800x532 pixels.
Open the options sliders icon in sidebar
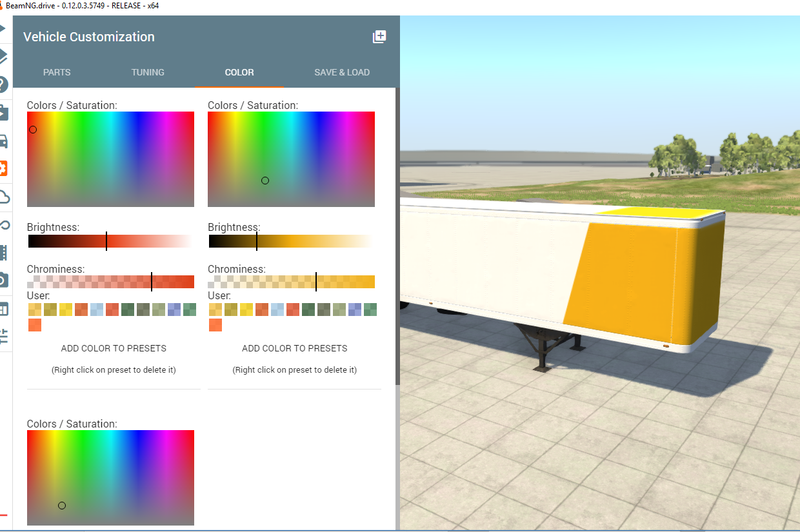coord(3,336)
